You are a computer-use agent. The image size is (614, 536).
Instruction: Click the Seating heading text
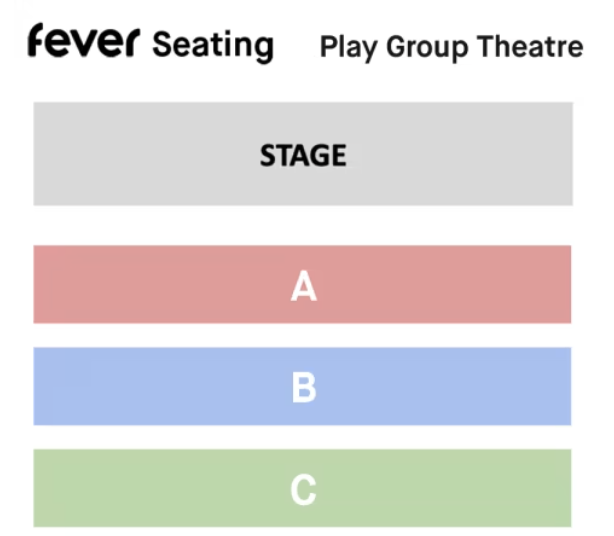point(212,45)
